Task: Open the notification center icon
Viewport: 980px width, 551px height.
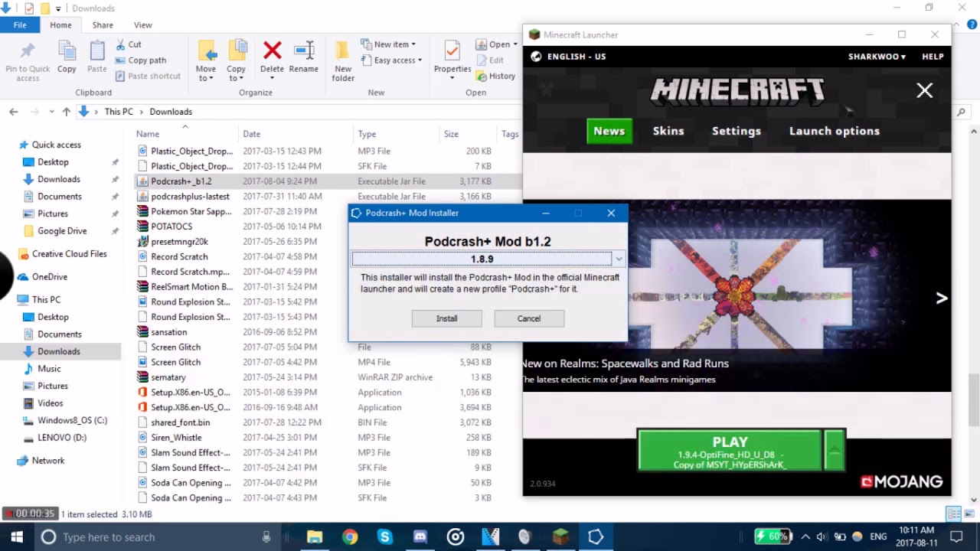Action: click(956, 537)
